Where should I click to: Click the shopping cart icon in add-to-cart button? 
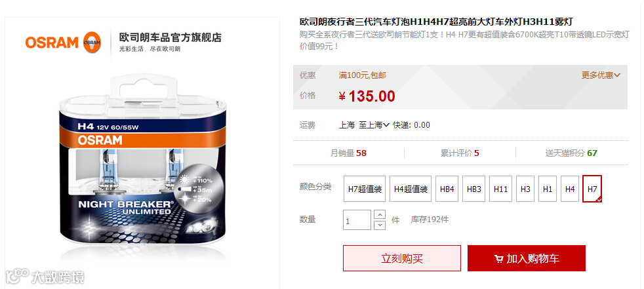pos(498,259)
